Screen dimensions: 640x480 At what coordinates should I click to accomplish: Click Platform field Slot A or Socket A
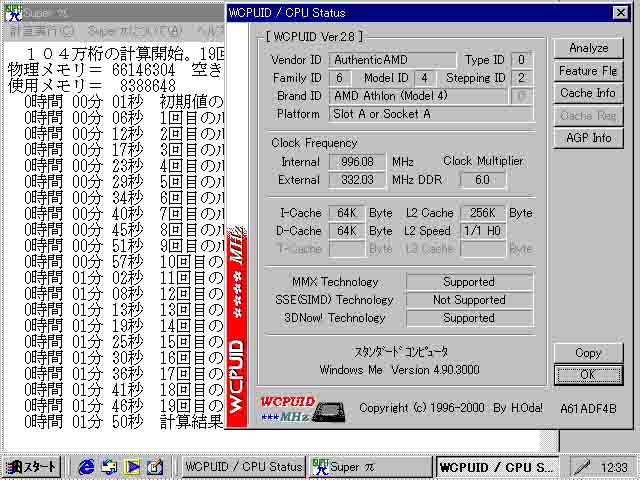431,114
